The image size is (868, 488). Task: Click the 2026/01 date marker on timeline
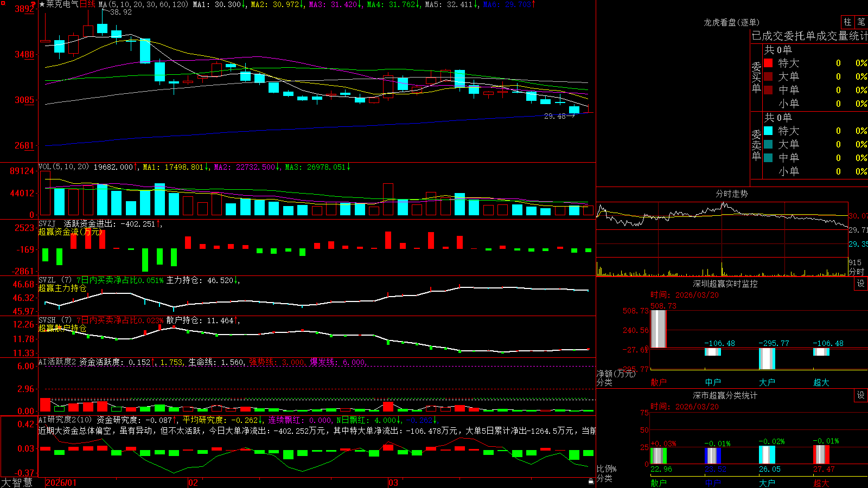click(61, 483)
